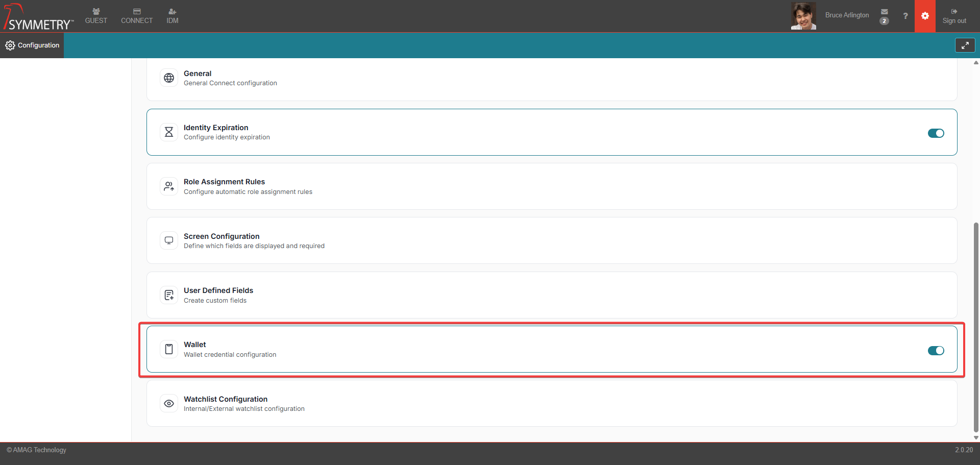Open the GUEST module in top navigation
This screenshot has width=980, height=465.
96,16
